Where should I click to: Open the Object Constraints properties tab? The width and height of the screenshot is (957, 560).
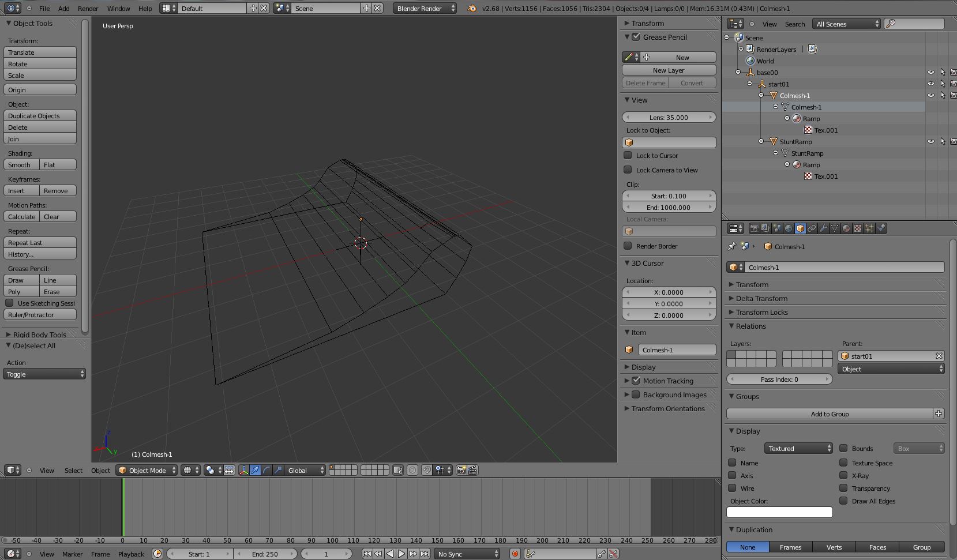click(x=812, y=228)
